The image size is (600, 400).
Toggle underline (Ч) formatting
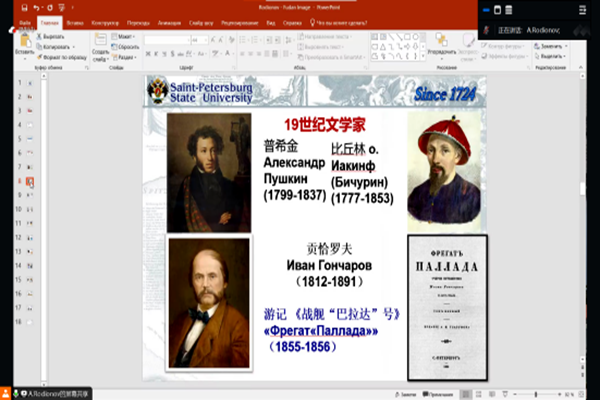(x=164, y=54)
